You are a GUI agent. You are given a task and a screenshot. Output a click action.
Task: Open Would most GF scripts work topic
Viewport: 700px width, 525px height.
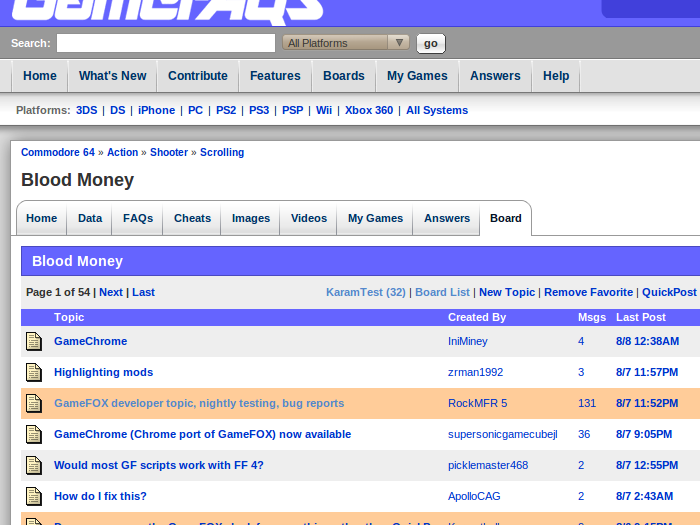point(159,466)
